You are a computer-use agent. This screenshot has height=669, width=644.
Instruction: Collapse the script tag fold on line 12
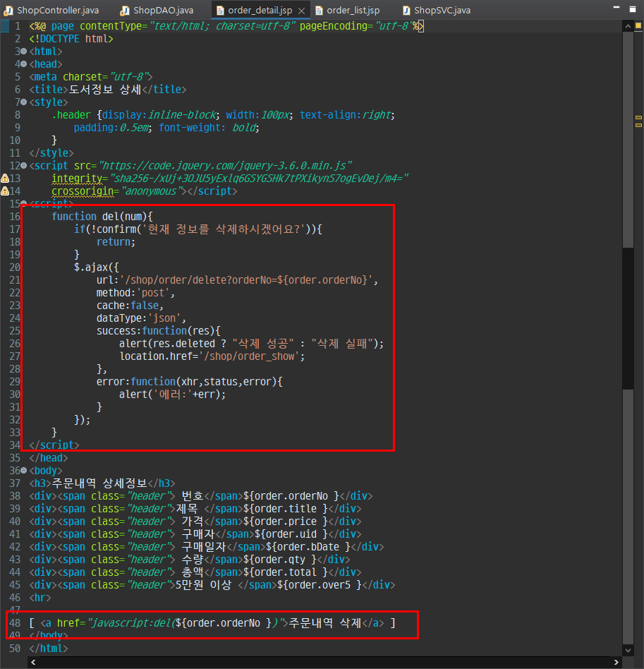24,166
